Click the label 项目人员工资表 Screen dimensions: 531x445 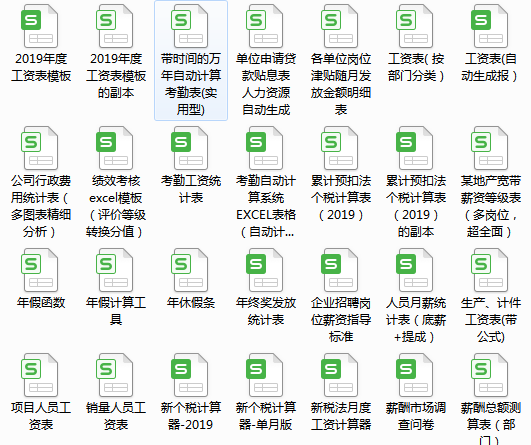tap(41, 416)
